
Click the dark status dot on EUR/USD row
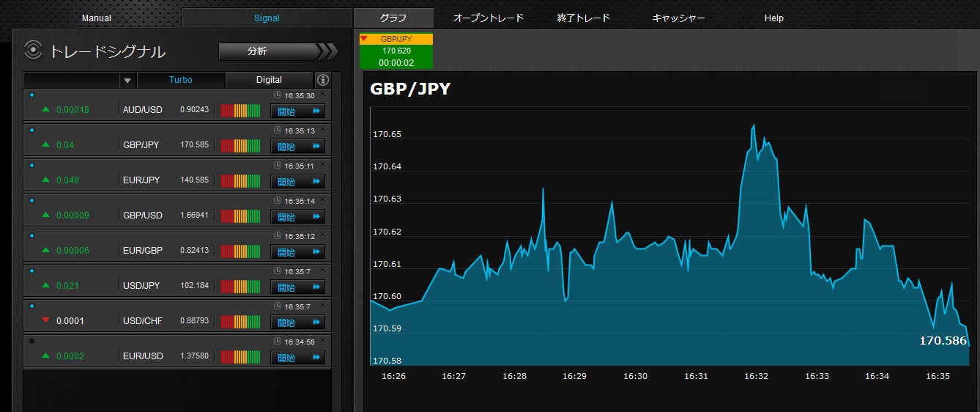tap(31, 341)
